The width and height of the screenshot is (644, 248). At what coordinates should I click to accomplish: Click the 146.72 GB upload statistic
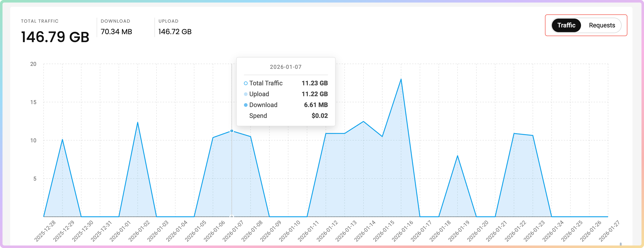(x=175, y=32)
